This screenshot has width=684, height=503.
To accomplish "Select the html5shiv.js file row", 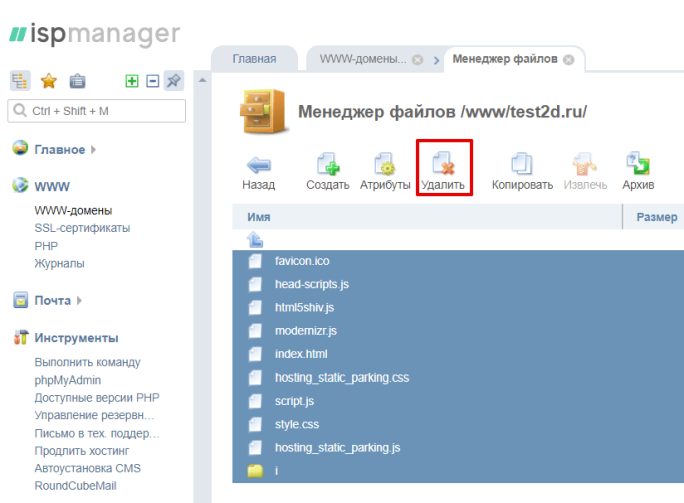I will coord(458,308).
